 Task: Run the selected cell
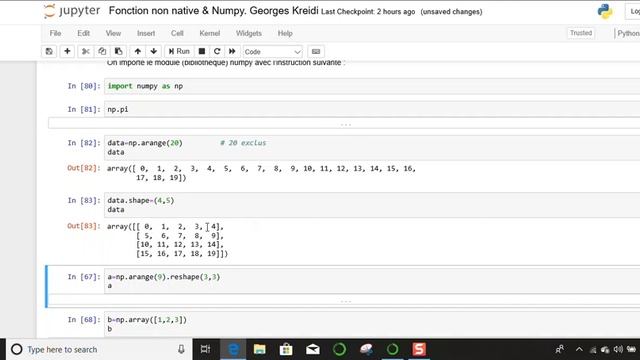click(x=179, y=51)
